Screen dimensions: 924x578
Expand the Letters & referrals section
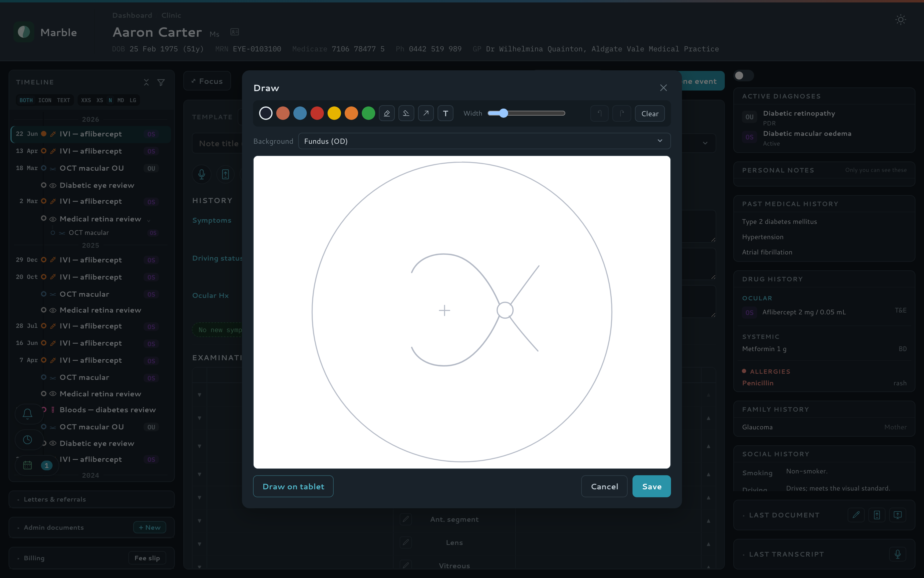(92, 499)
